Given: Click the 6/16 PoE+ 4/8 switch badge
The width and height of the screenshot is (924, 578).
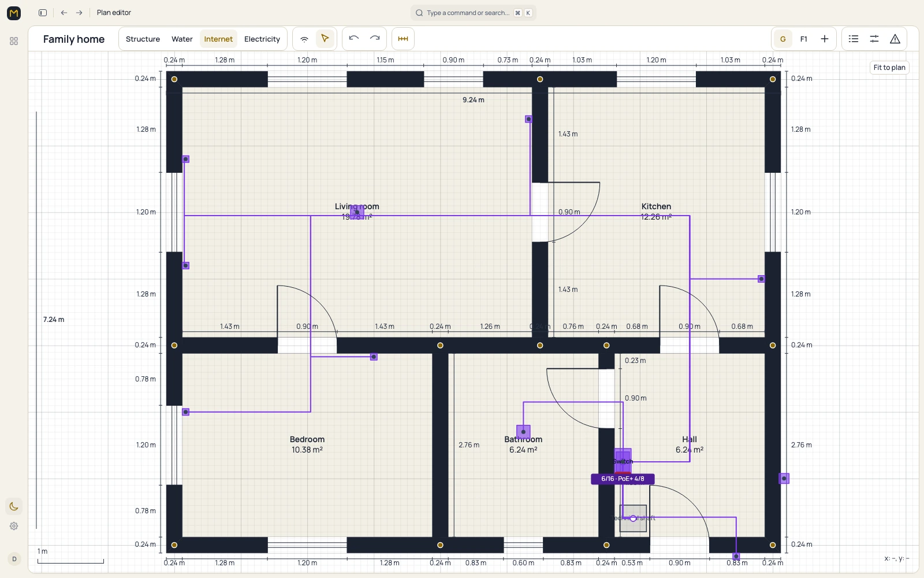Looking at the screenshot, I should click(x=623, y=479).
